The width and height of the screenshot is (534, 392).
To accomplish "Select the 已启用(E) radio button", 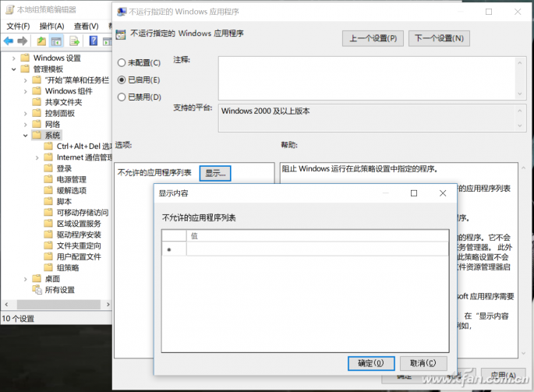I will pyautogui.click(x=122, y=79).
